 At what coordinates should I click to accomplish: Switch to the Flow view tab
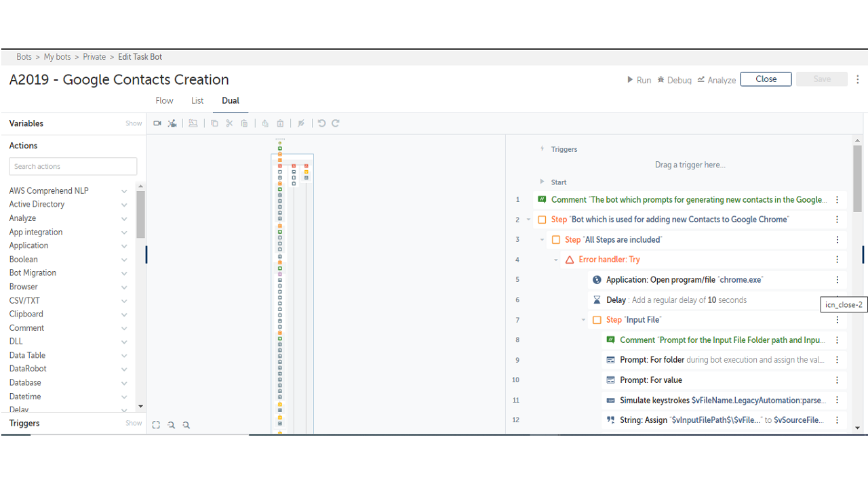click(x=164, y=100)
